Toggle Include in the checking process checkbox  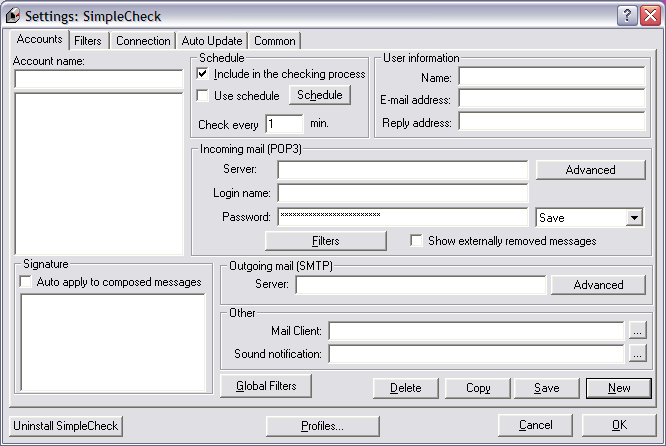tap(203, 73)
